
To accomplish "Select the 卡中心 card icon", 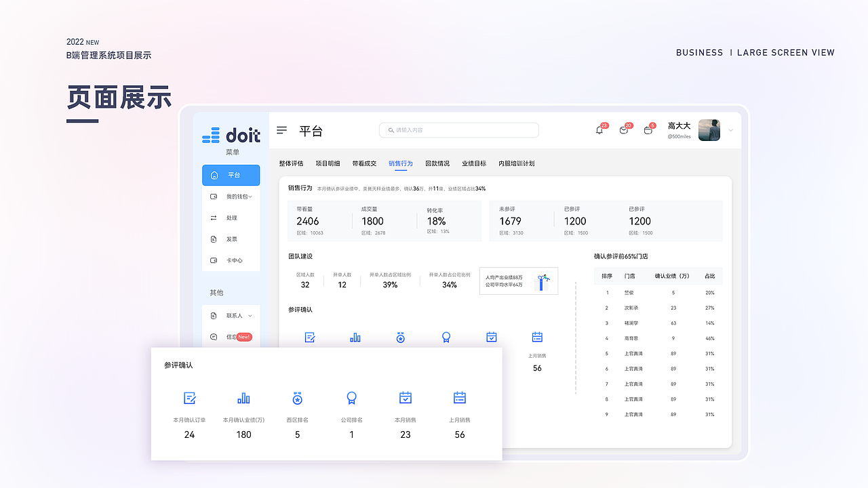I will click(x=214, y=260).
